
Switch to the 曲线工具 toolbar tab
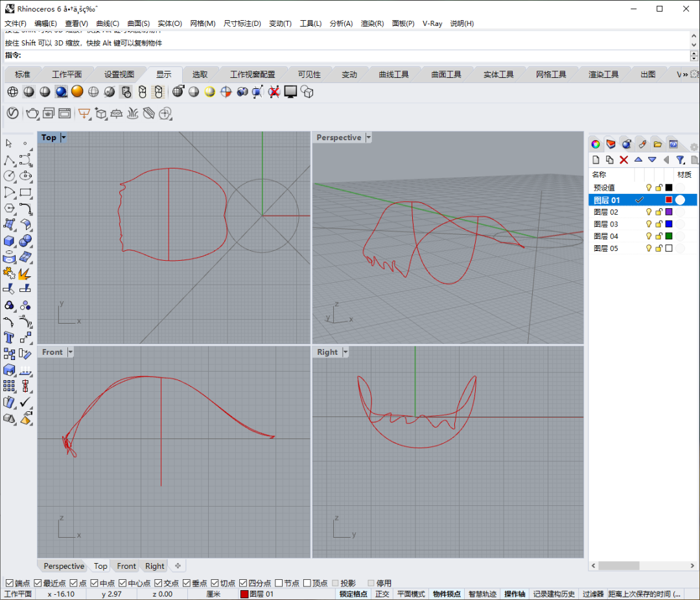point(394,75)
